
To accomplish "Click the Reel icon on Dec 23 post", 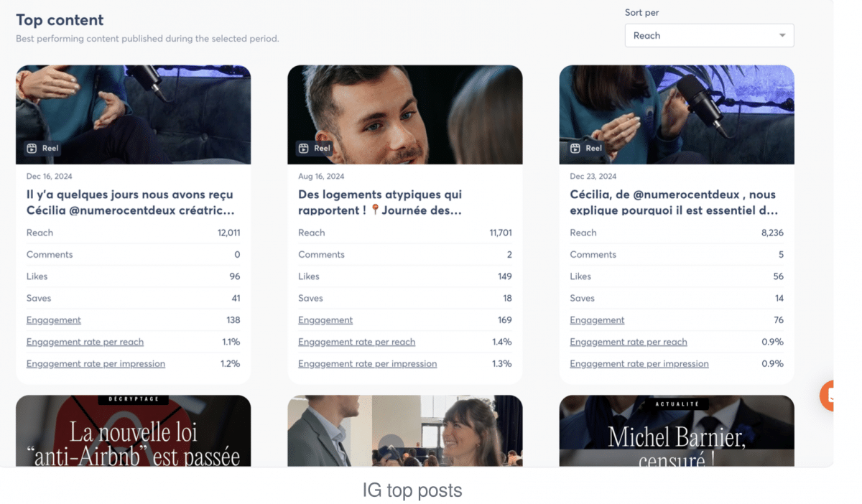I will pos(575,149).
